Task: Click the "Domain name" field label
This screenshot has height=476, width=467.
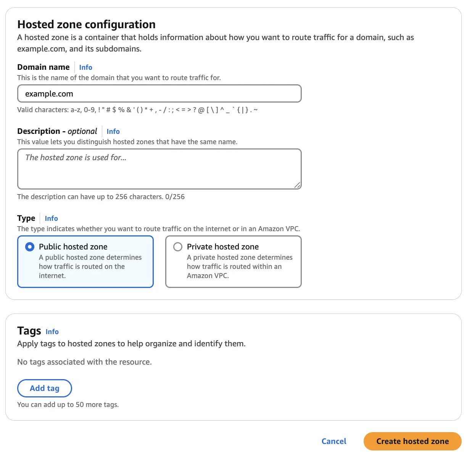Action: pos(43,68)
